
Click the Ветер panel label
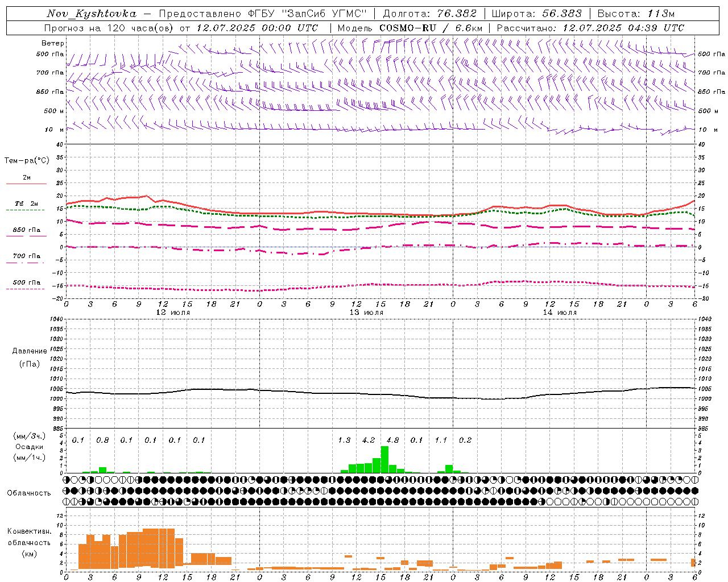point(53,43)
